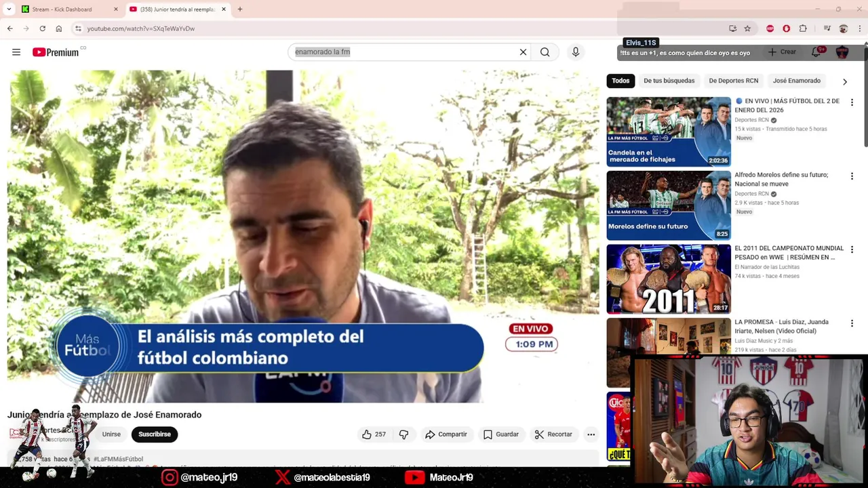
Task: Open the Chrome three-dot menu
Action: (x=860, y=28)
